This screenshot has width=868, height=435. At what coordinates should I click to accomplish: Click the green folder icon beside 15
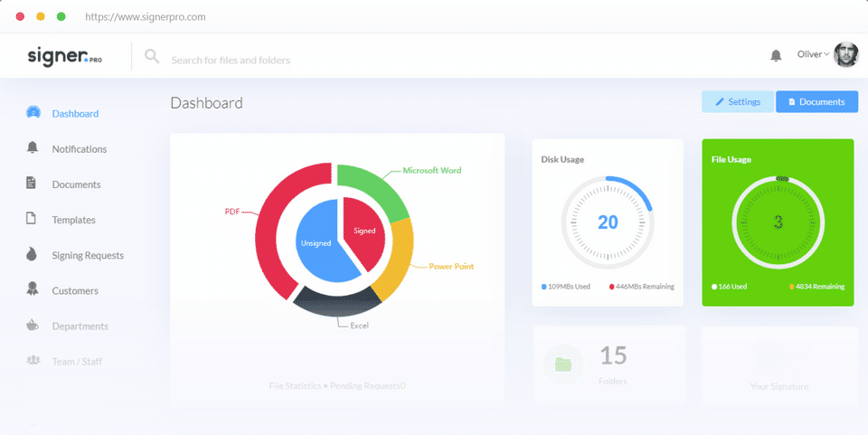pyautogui.click(x=563, y=364)
